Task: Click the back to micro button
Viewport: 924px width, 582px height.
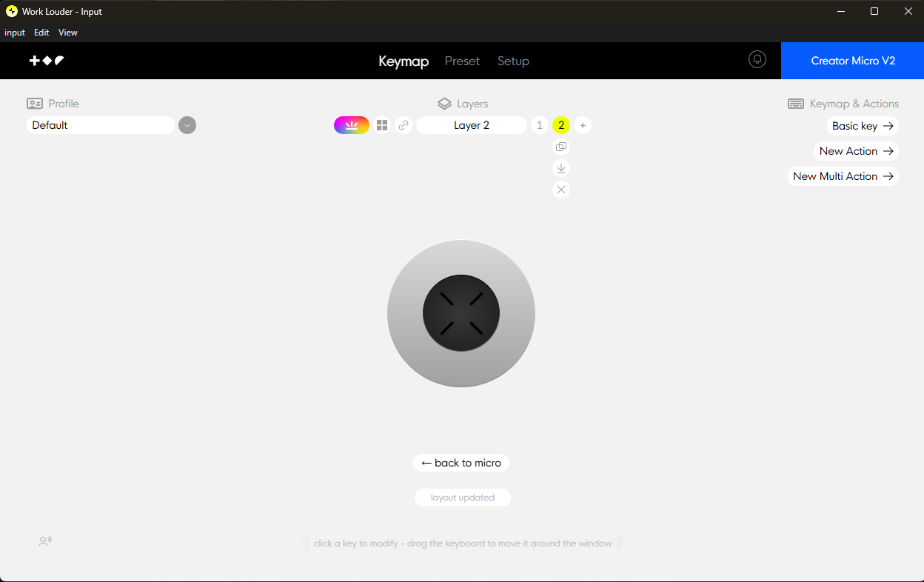Action: [x=461, y=463]
